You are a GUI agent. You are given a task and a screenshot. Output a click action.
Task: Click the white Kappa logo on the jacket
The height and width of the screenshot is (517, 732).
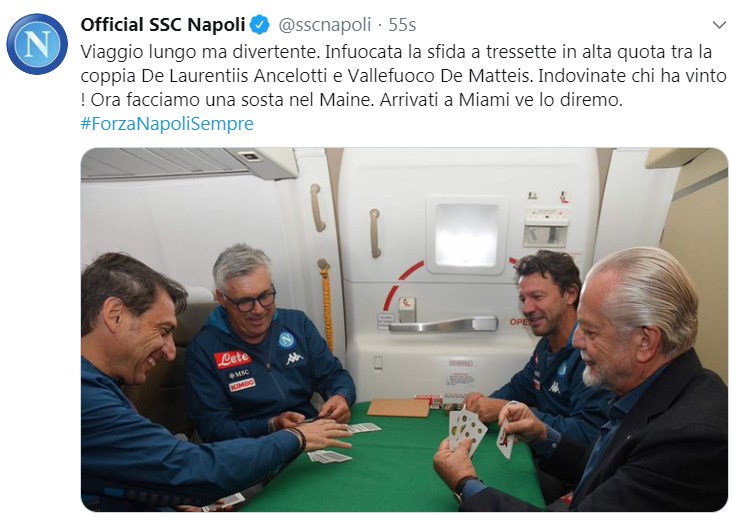coord(295,359)
